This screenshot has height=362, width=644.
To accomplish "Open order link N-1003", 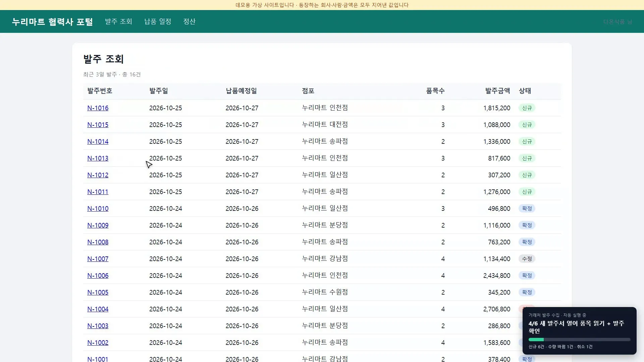I will tap(98, 326).
